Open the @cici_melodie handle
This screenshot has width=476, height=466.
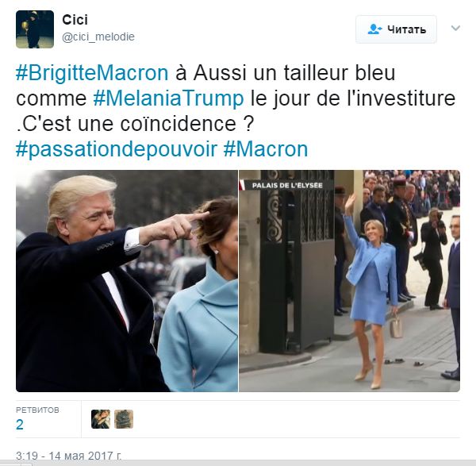[x=98, y=37]
